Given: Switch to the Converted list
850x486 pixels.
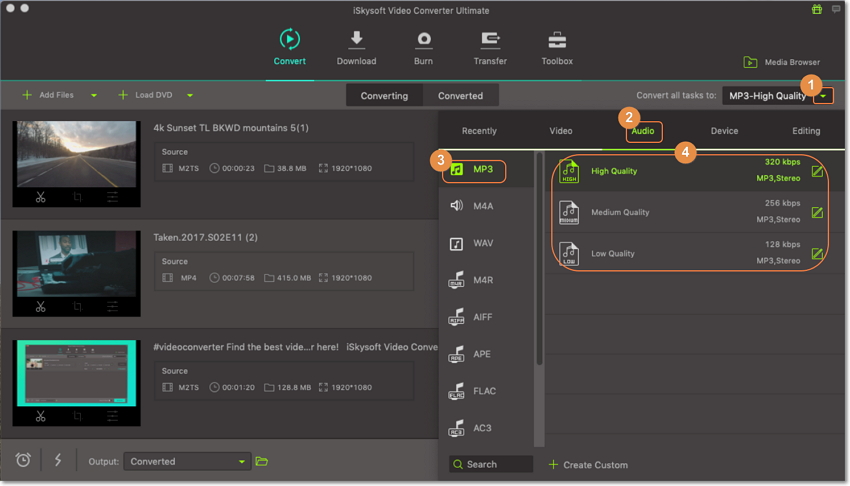Looking at the screenshot, I should click(460, 96).
